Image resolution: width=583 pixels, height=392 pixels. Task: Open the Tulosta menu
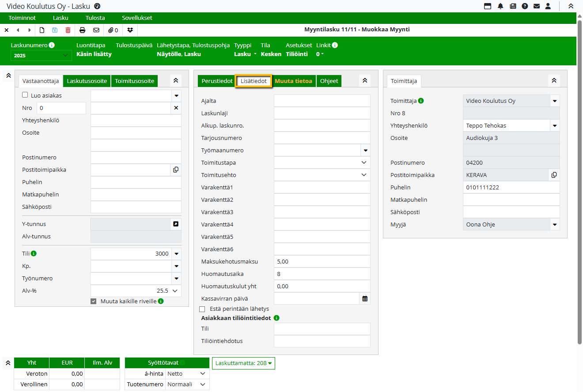[x=95, y=18]
